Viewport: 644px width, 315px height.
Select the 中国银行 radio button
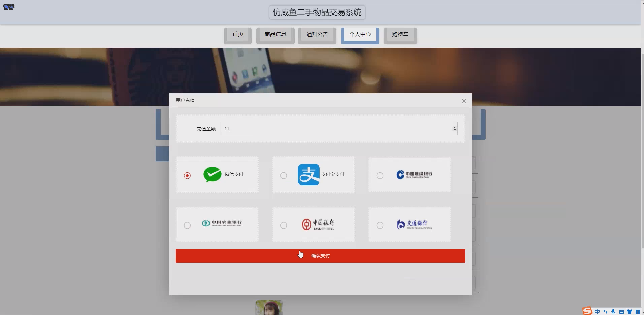pyautogui.click(x=284, y=225)
